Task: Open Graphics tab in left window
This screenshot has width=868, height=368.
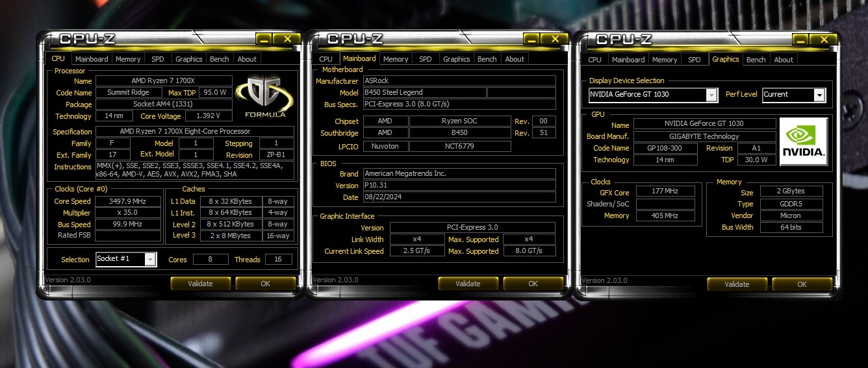Action: pos(189,59)
